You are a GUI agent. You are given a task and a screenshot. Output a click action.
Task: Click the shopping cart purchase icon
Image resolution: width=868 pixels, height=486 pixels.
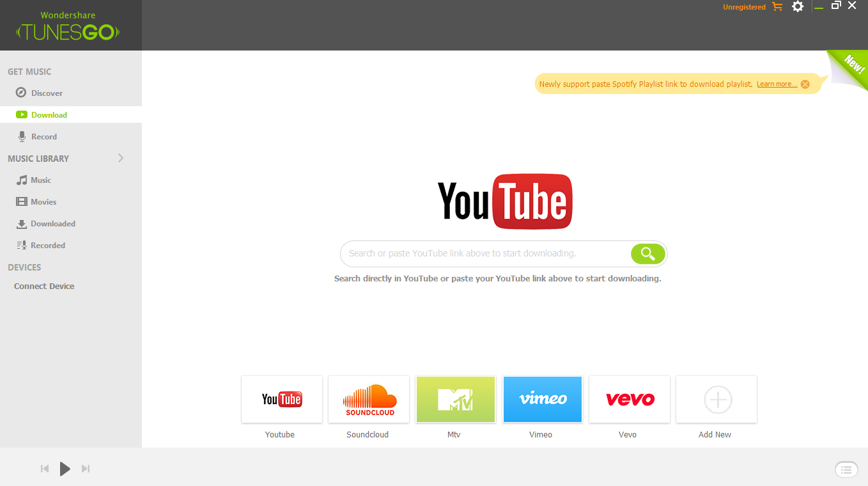point(777,6)
